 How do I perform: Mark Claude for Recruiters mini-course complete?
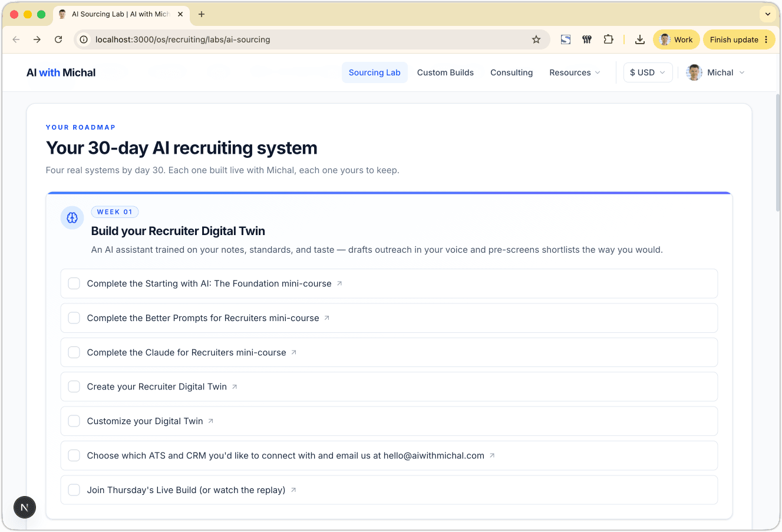[74, 352]
